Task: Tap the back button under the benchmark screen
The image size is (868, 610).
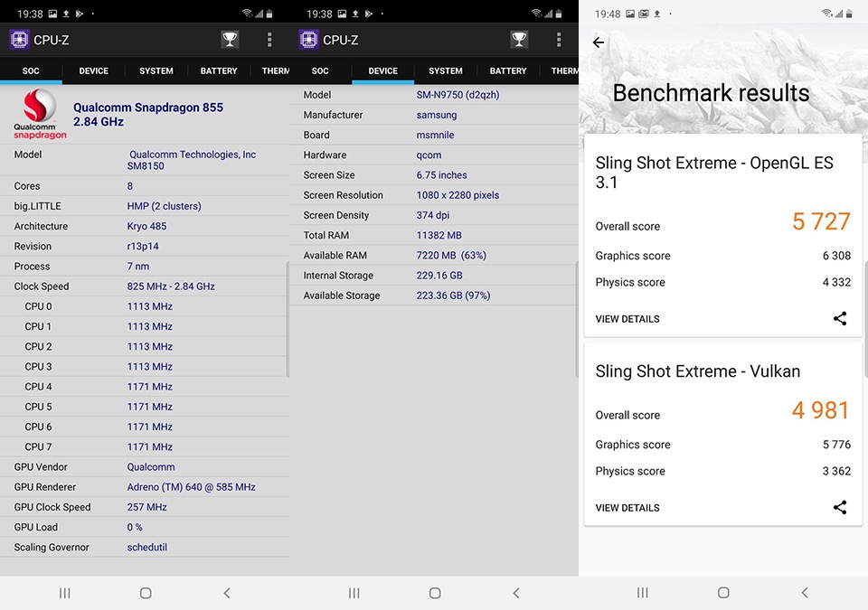Action: click(805, 593)
